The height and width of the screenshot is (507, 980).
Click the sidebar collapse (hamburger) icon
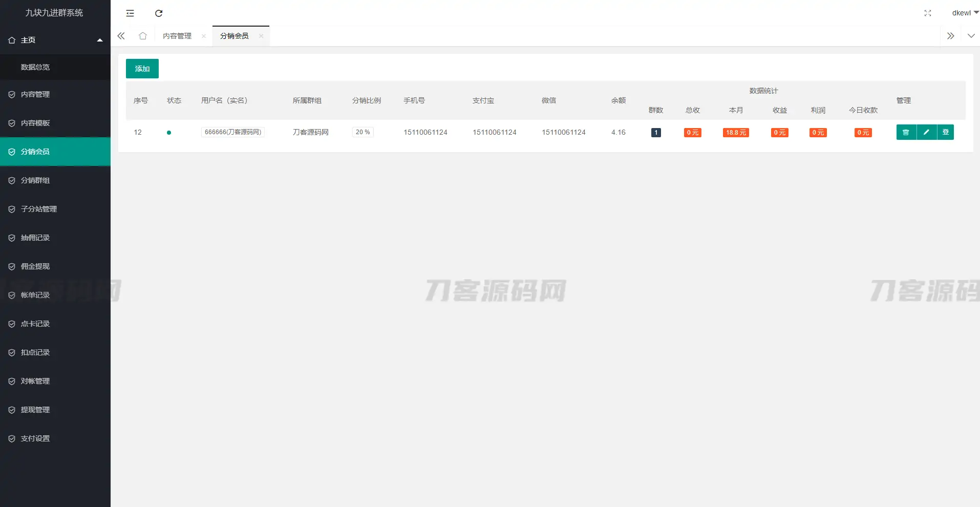[x=130, y=13]
